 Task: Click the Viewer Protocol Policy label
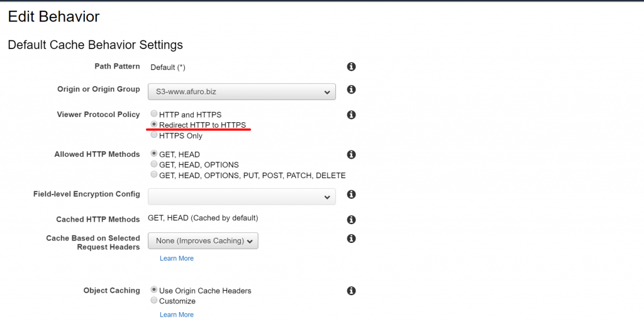point(99,115)
